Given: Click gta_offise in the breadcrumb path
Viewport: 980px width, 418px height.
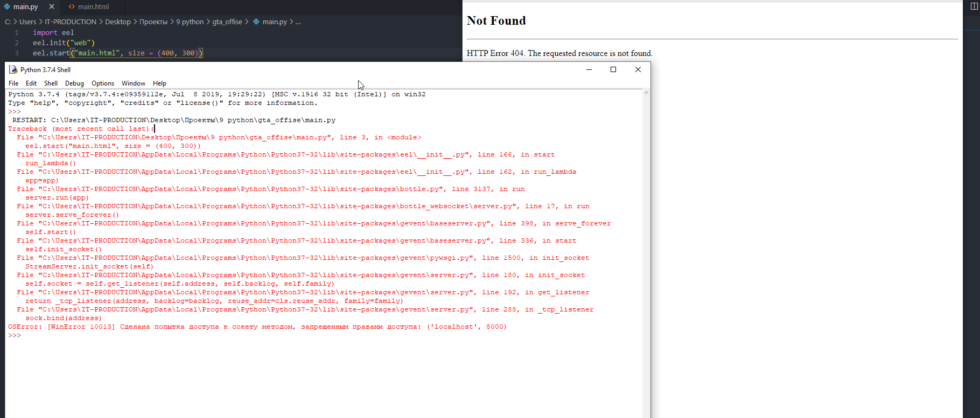Looking at the screenshot, I should click(227, 22).
